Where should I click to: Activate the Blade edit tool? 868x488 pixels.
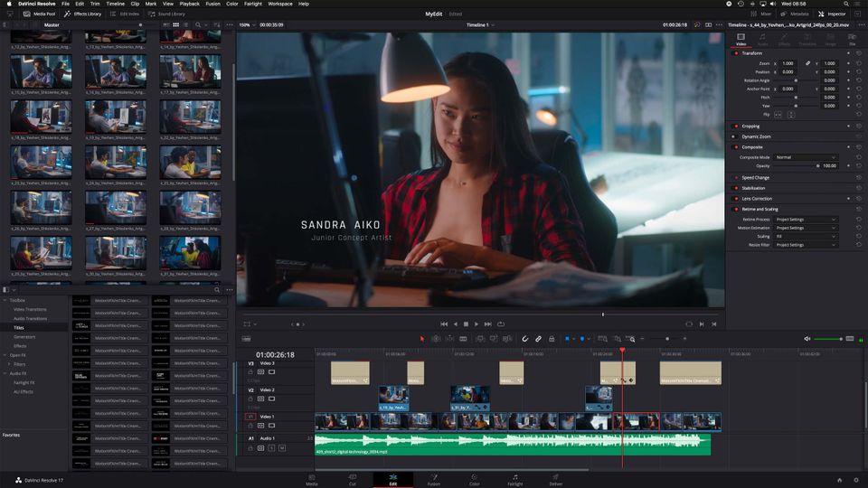pos(463,339)
